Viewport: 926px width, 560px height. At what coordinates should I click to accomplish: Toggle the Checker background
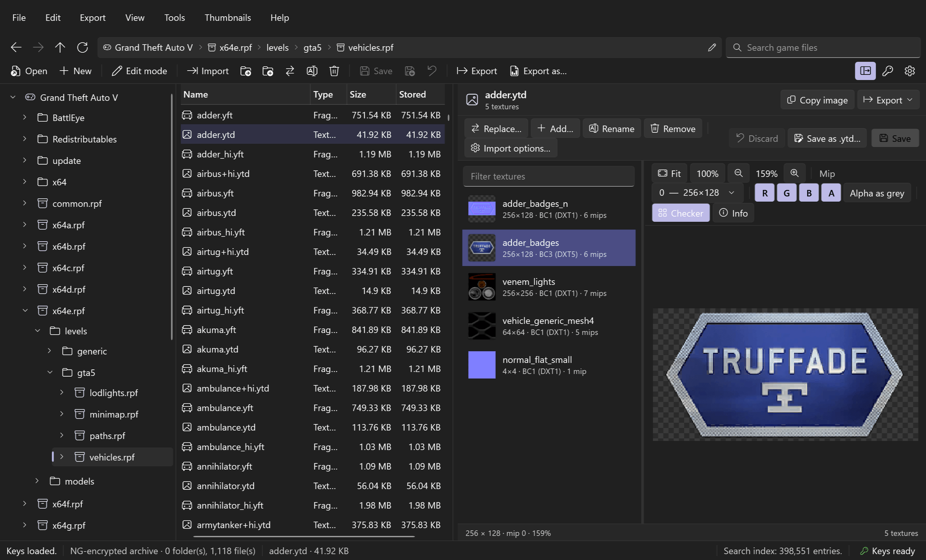click(x=681, y=213)
